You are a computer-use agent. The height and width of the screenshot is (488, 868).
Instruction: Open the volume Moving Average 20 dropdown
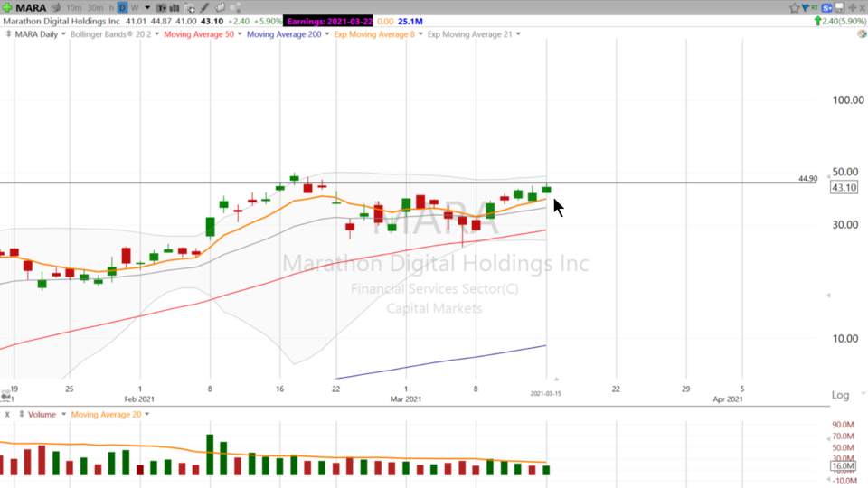coord(147,415)
